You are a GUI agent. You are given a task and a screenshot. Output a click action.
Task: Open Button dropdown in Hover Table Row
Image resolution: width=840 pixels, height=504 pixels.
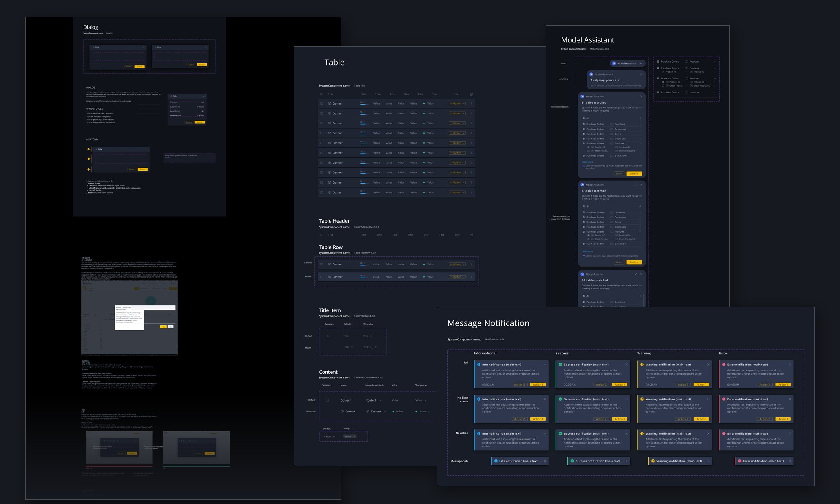(457, 277)
